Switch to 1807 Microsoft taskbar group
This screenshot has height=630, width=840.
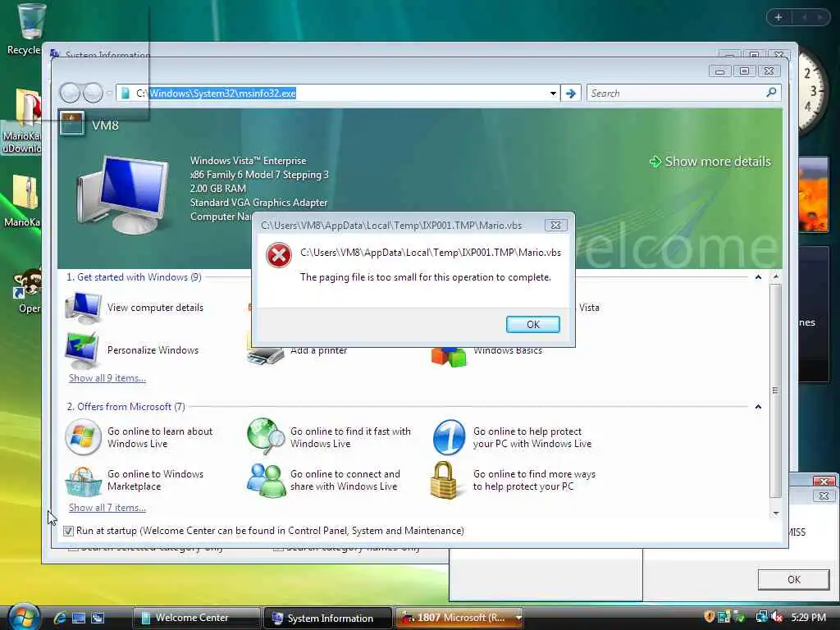tap(454, 618)
